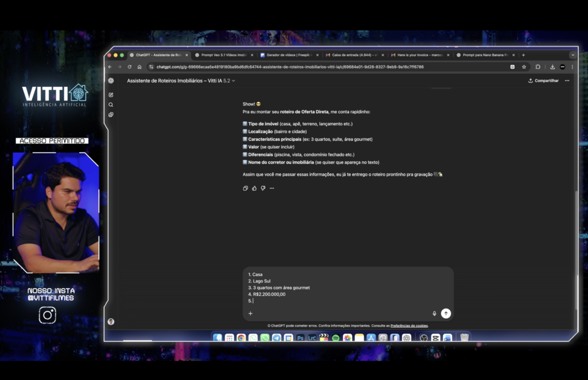Give the response a thumbs down
Image resolution: width=588 pixels, height=380 pixels.
click(x=263, y=188)
